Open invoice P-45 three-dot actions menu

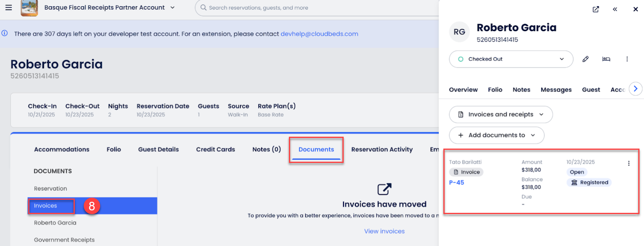628,163
